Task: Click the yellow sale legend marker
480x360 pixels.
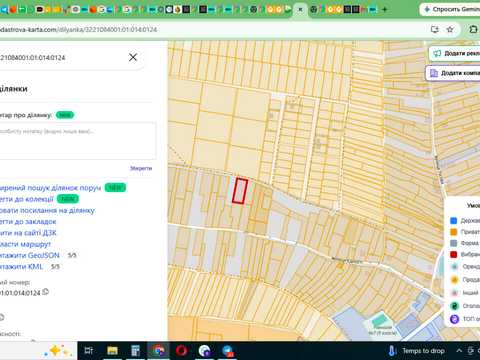Action: 454,280
